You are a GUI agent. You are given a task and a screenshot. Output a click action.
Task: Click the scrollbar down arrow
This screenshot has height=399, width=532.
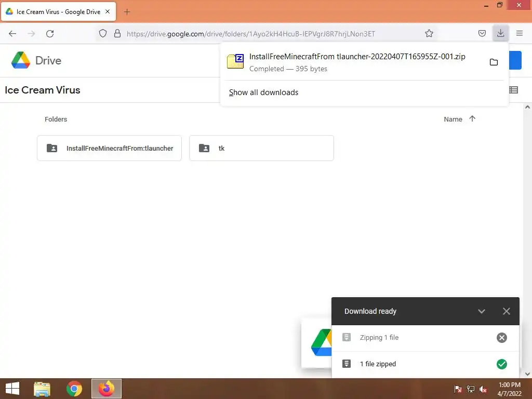(527, 374)
